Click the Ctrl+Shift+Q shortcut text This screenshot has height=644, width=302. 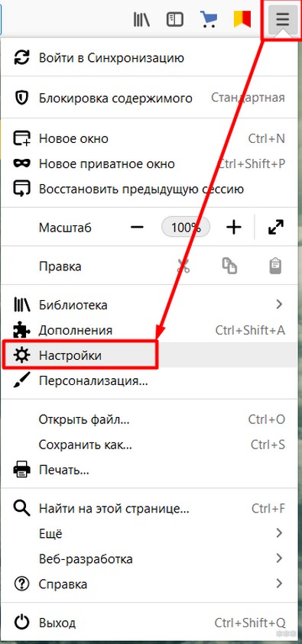pyautogui.click(x=249, y=623)
